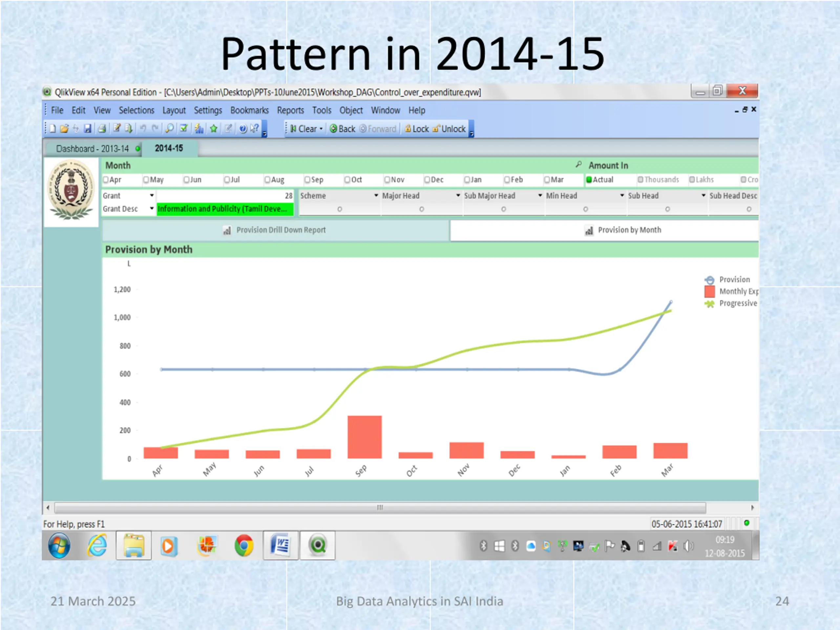The height and width of the screenshot is (630, 840).
Task: Open Google Chrome from the taskbar
Action: [244, 546]
